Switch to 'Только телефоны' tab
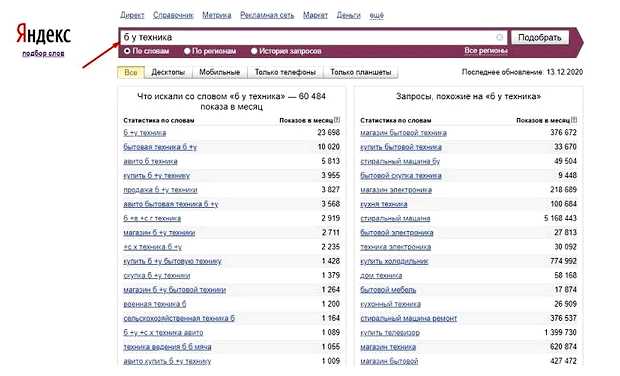This screenshot has width=620, height=376. (285, 72)
